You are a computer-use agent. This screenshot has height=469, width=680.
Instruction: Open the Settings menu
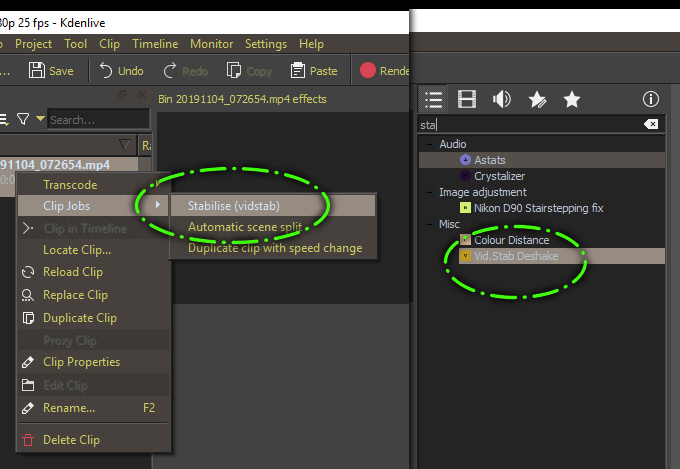(266, 44)
